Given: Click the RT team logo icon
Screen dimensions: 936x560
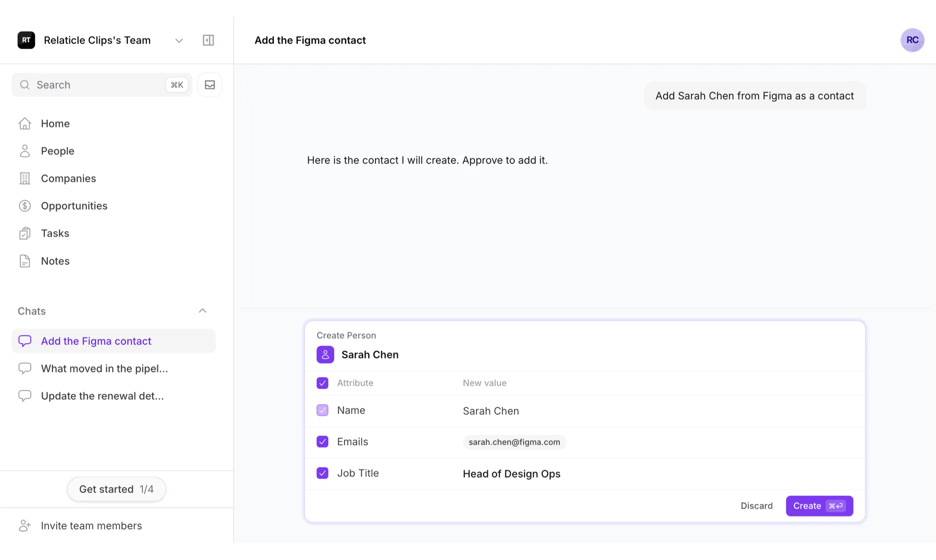Looking at the screenshot, I should [x=26, y=40].
